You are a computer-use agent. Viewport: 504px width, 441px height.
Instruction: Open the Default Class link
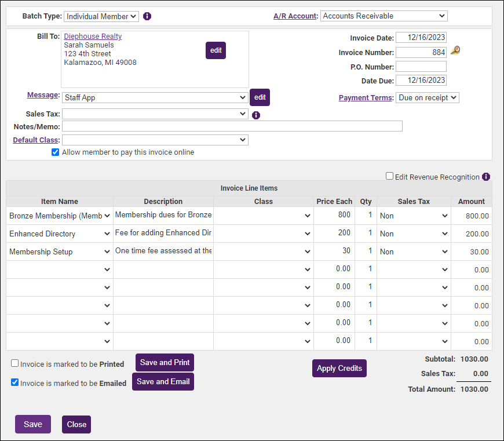pos(36,140)
